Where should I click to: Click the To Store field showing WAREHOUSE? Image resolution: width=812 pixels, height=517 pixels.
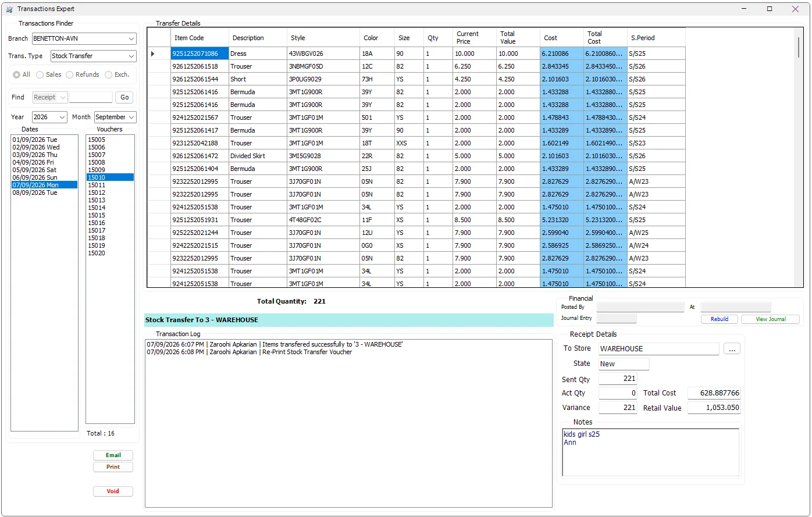pyautogui.click(x=658, y=349)
